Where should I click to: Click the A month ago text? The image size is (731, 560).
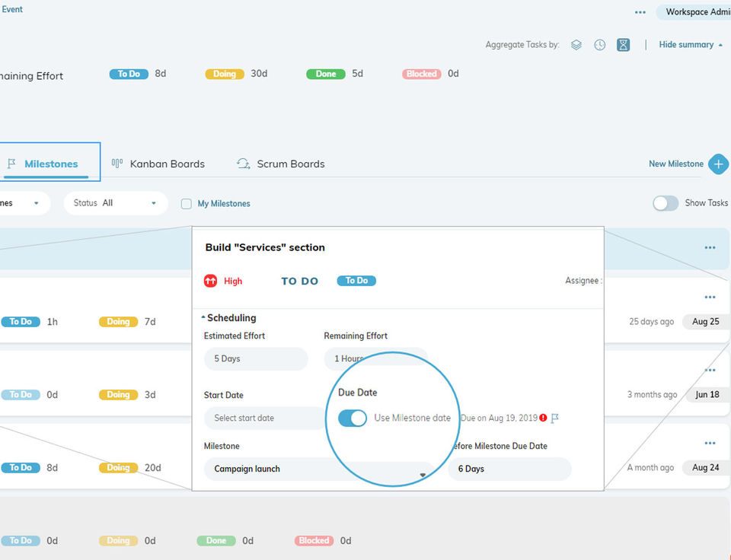(650, 467)
